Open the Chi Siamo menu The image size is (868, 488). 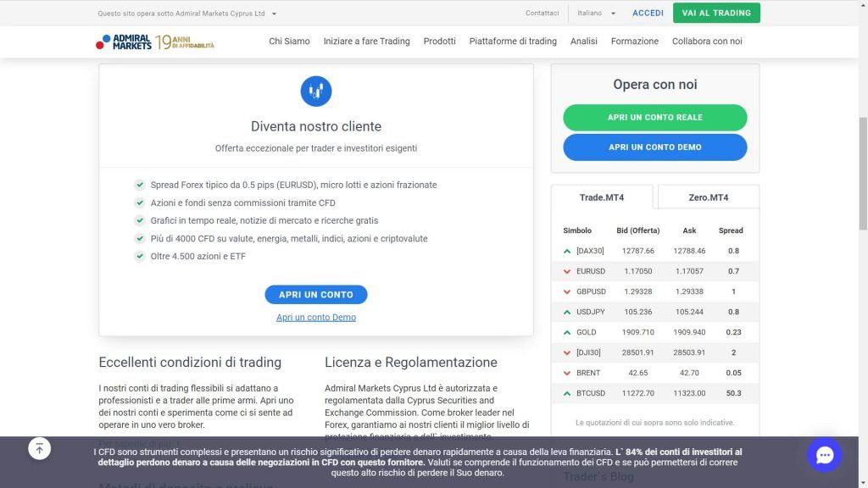pos(290,41)
